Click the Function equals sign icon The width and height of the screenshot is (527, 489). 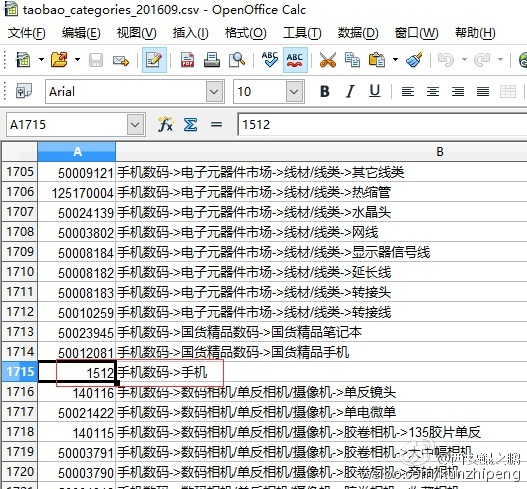coord(216,125)
